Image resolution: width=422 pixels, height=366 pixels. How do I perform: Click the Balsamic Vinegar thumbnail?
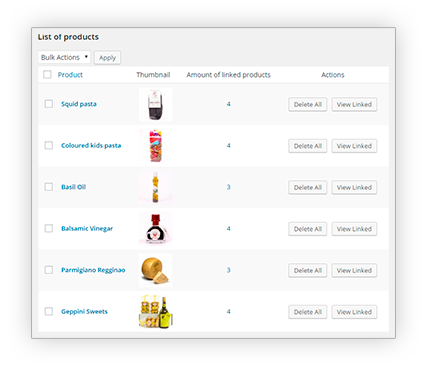[156, 229]
